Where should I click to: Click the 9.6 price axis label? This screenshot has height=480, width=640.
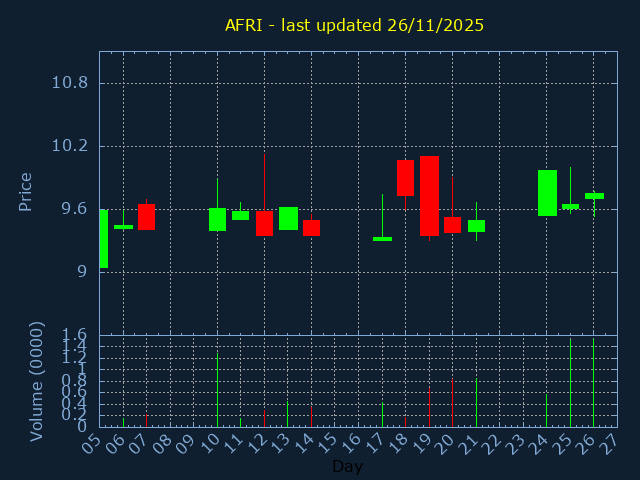[68, 210]
